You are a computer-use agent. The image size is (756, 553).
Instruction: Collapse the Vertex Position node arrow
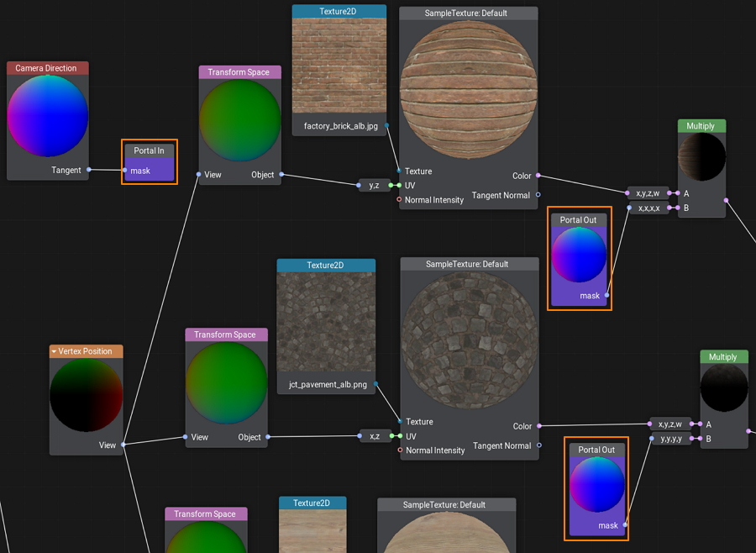(55, 351)
